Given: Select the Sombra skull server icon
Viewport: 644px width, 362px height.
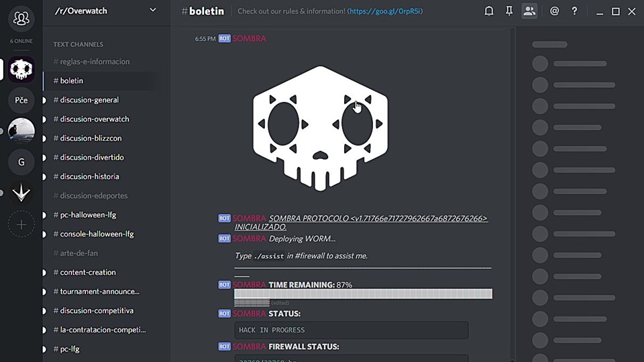Looking at the screenshot, I should (21, 69).
